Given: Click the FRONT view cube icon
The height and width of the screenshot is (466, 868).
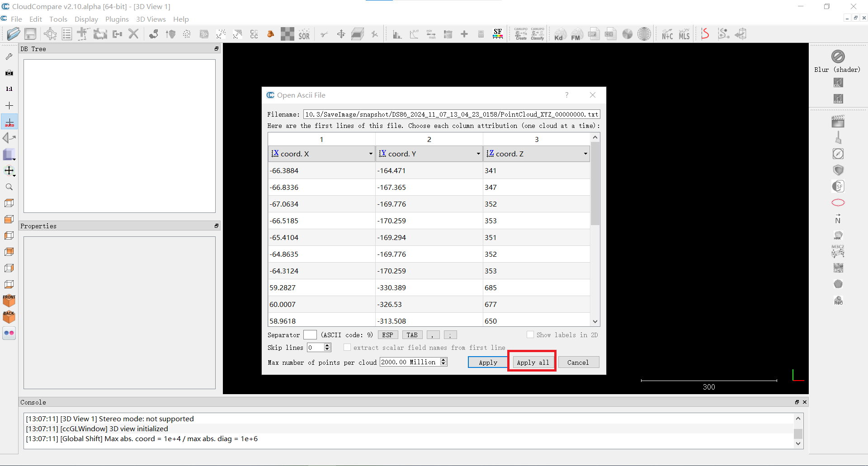Looking at the screenshot, I should pos(9,301).
